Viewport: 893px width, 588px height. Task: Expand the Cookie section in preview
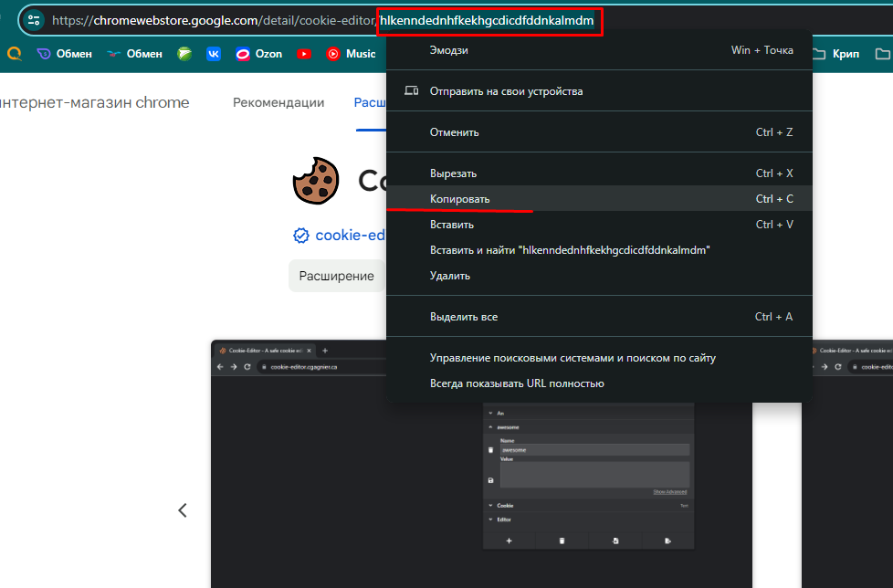point(490,506)
